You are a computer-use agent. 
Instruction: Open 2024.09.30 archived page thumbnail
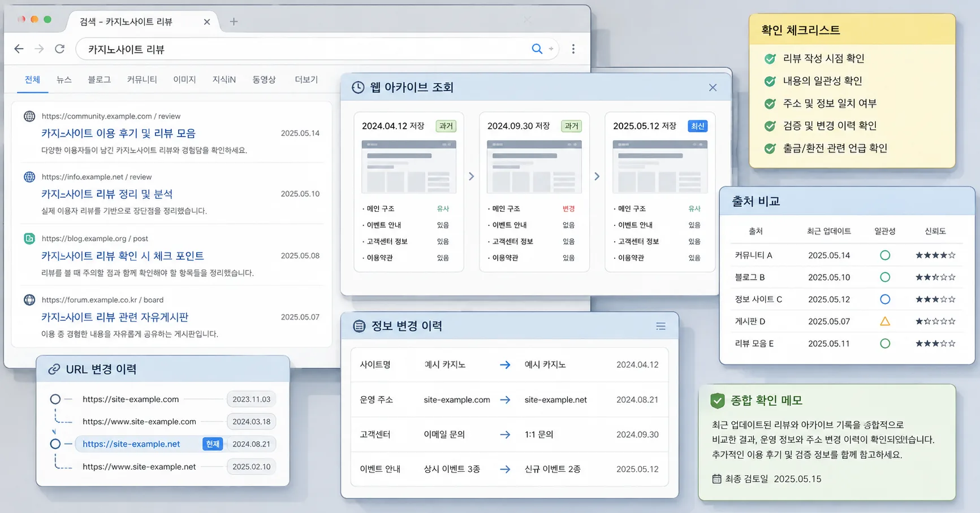tap(534, 167)
